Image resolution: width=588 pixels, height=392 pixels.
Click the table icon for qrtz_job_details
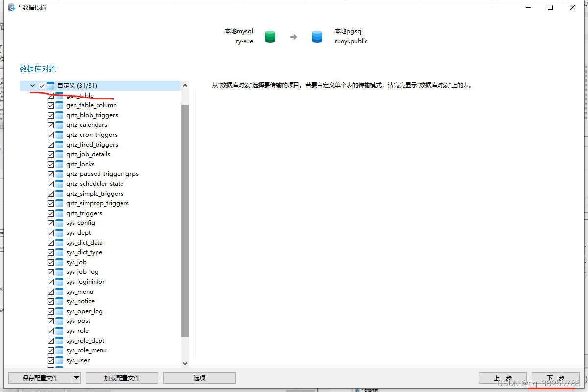[59, 154]
